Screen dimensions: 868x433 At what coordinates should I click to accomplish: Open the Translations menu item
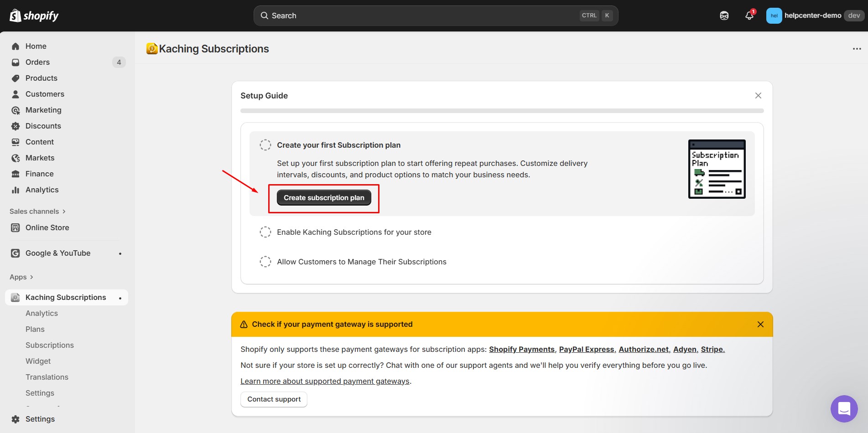(47, 377)
